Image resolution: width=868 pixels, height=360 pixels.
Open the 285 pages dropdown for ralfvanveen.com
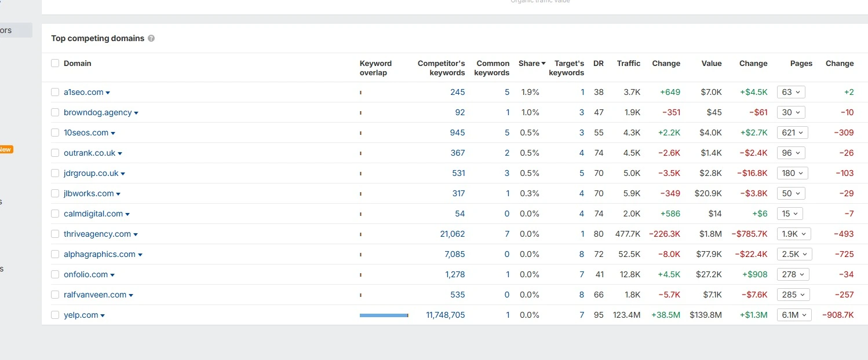[793, 295]
